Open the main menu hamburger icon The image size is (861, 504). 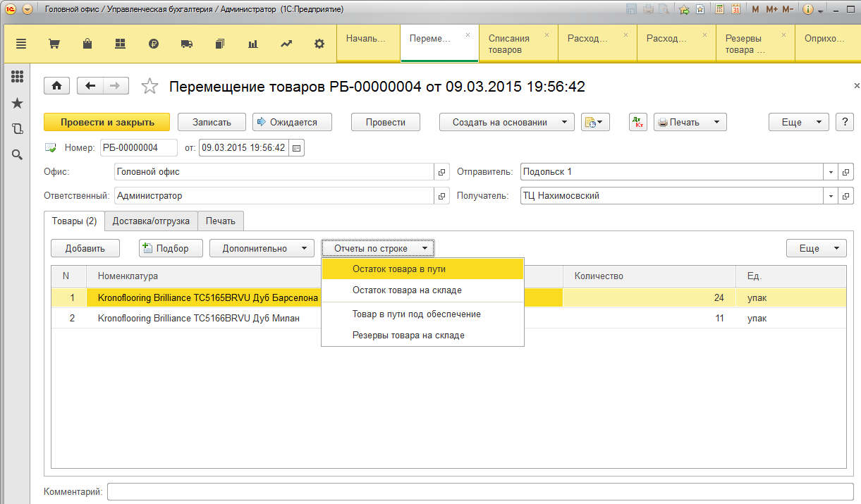[20, 44]
